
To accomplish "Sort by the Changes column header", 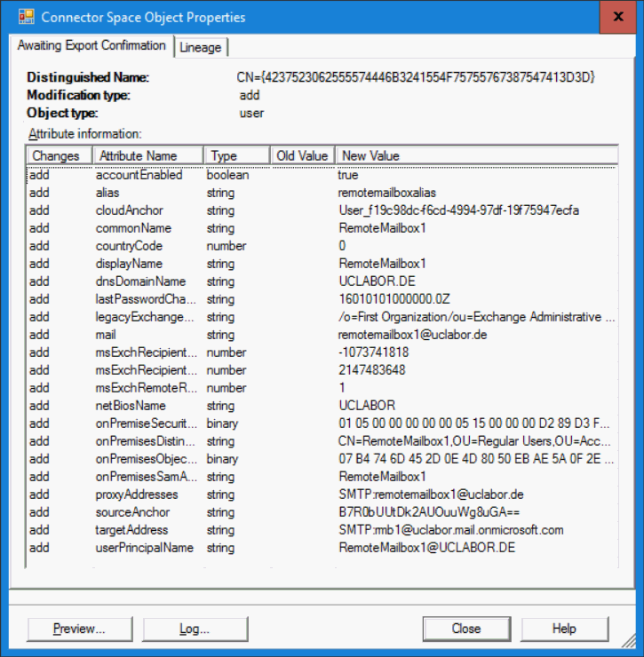I will tap(60, 156).
